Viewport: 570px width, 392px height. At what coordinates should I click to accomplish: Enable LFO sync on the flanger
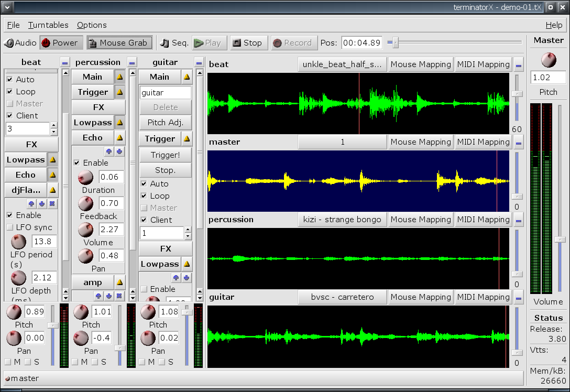(10, 227)
